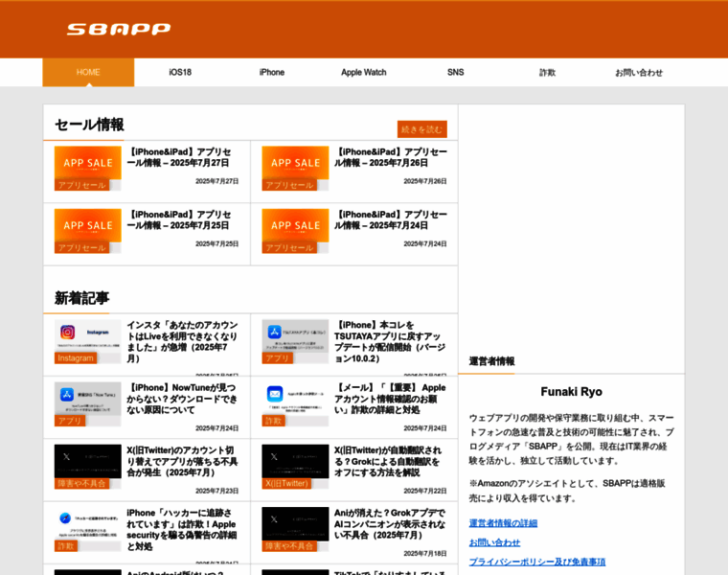This screenshot has height=575, width=728.
Task: Open the APP SALE thumbnail for 7月27日
Action: click(88, 163)
